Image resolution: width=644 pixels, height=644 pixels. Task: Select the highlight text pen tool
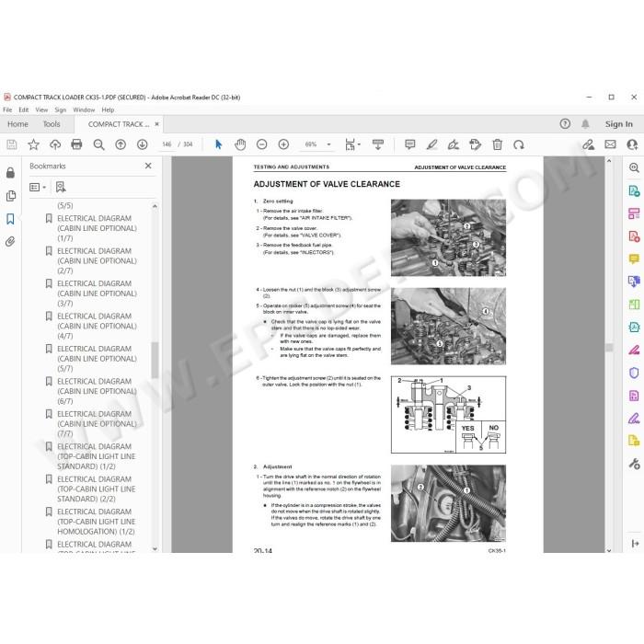[x=431, y=144]
